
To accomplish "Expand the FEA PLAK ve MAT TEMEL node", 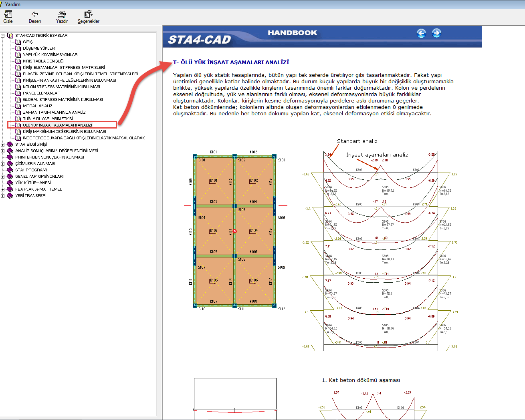I will [x=3, y=189].
